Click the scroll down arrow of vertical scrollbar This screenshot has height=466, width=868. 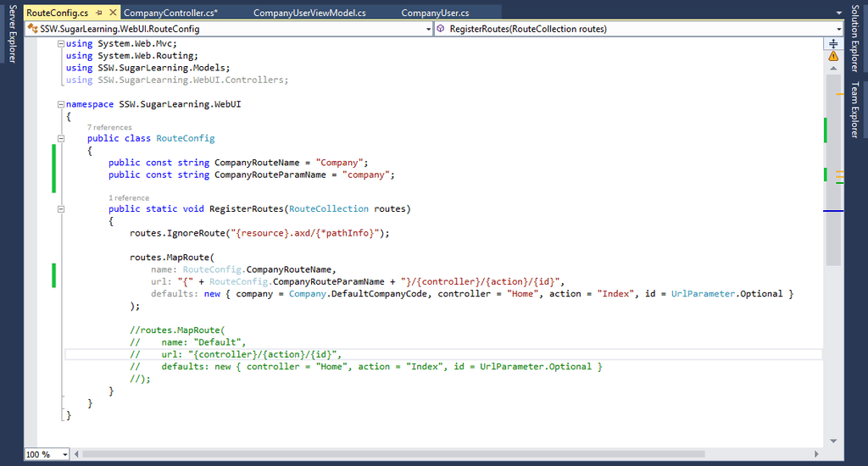click(833, 440)
